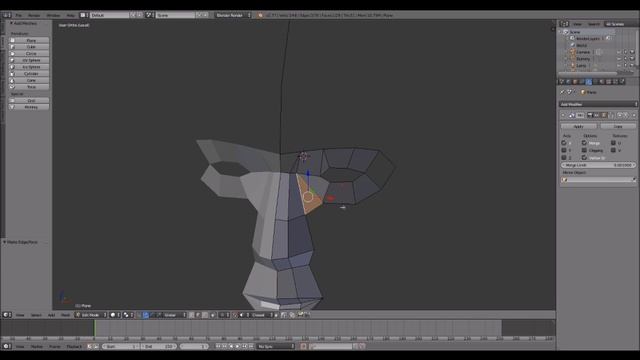Add a Cube mesh primitive
Screen dimensions: 640x360
coord(29,47)
